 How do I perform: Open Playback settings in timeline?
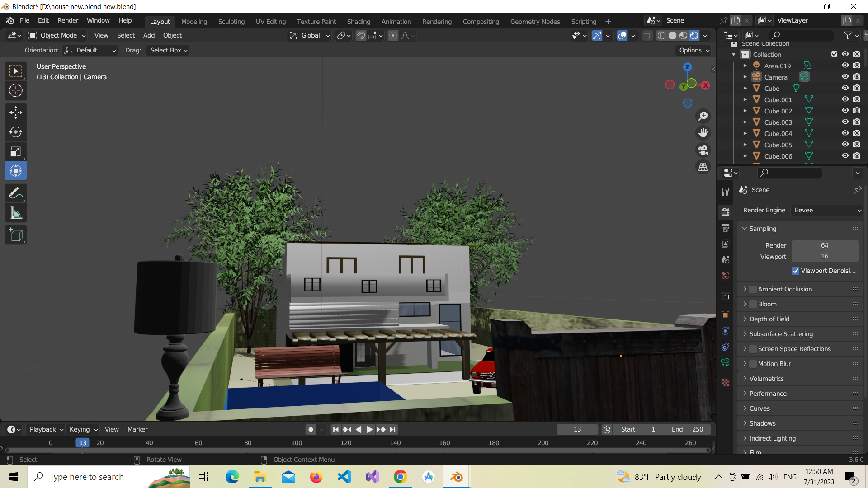point(46,429)
